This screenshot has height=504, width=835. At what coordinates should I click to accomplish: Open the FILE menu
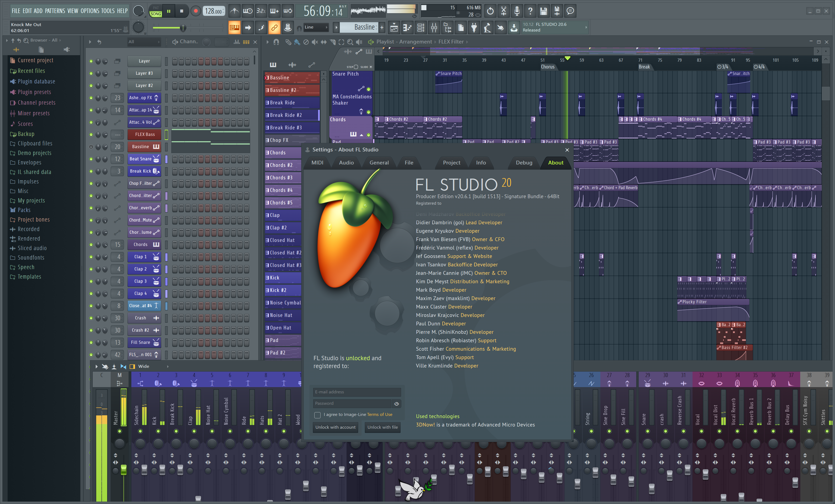click(x=16, y=11)
